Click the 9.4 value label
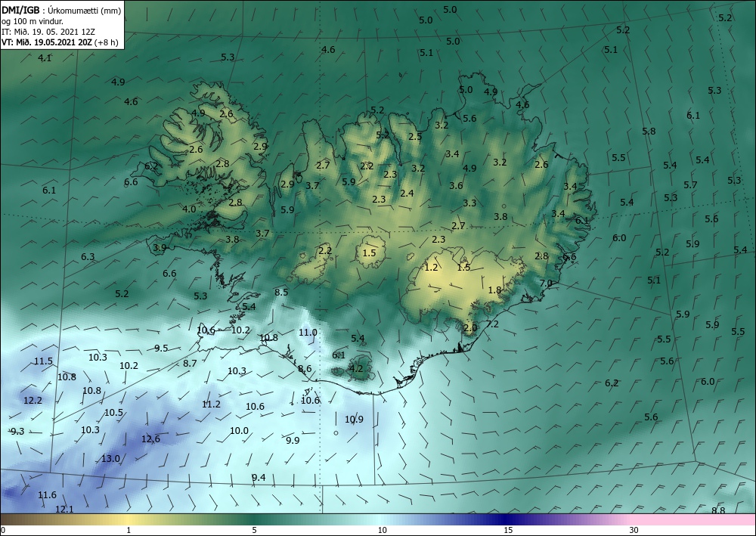The image size is (756, 536). [259, 477]
